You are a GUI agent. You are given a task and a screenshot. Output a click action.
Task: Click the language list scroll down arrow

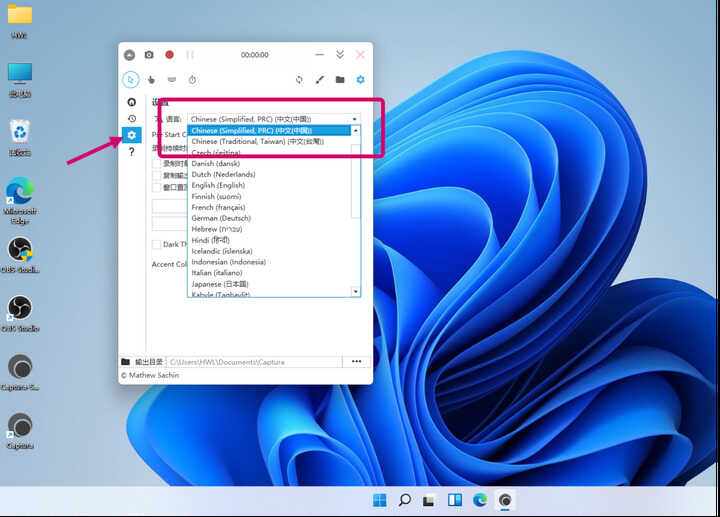[x=355, y=292]
